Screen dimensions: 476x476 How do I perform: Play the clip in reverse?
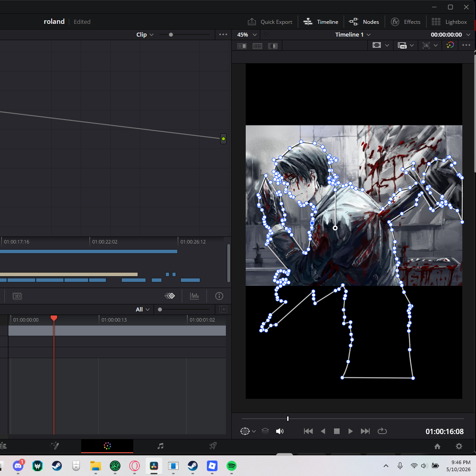click(x=323, y=431)
